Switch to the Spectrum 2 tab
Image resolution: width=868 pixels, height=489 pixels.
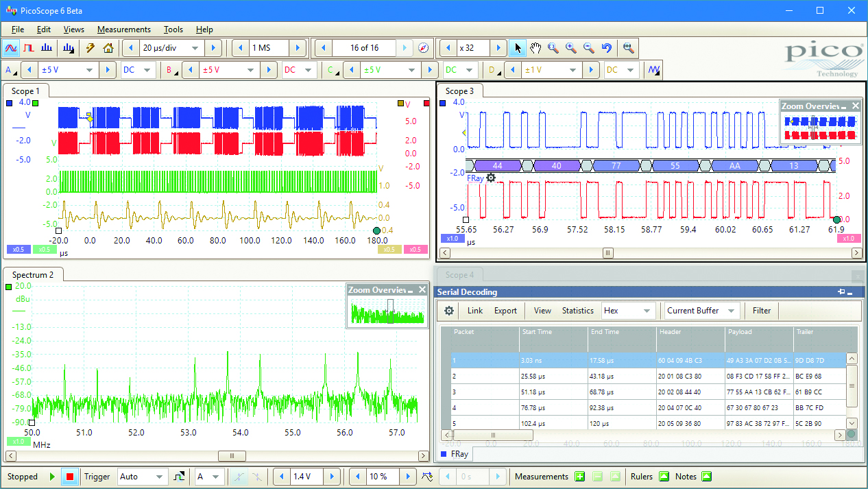(x=33, y=275)
